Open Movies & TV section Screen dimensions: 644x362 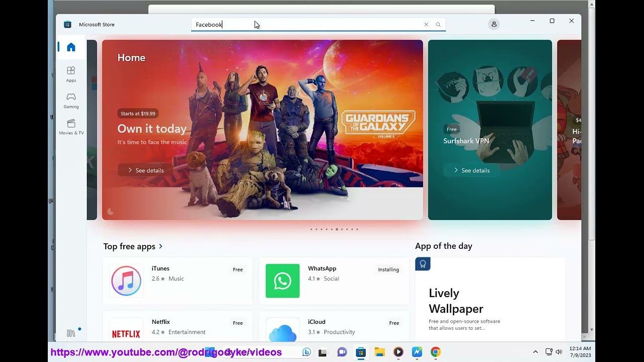[71, 127]
